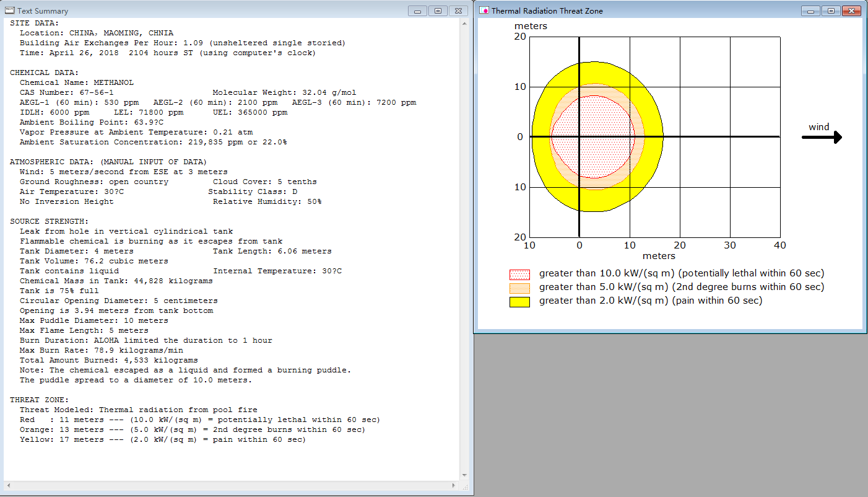Viewport: 868px width, 497px height.
Task: Click the 5.0 kW/(sq m) legend swatch
Action: coord(519,288)
